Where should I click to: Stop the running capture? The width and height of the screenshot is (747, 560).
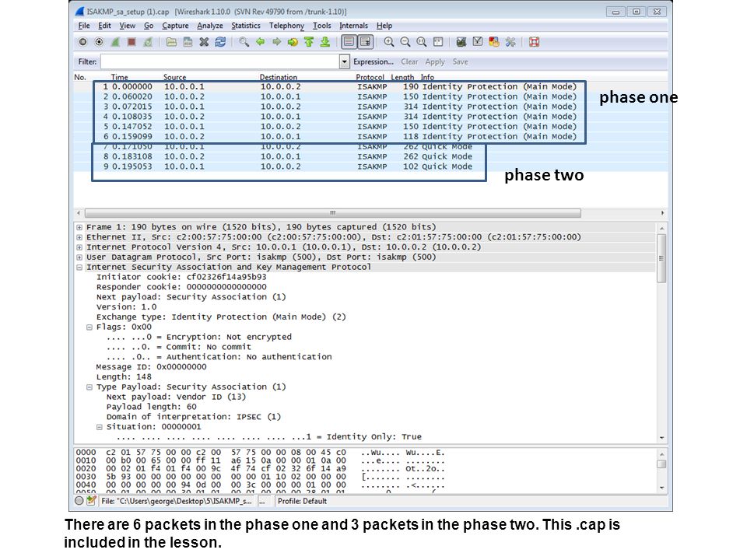[x=132, y=42]
